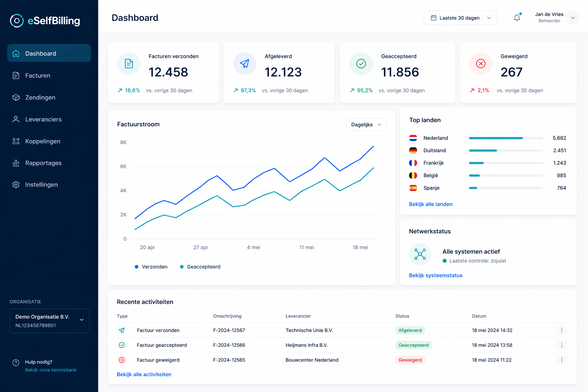Click the Frankrijk progress bar

(x=506, y=163)
